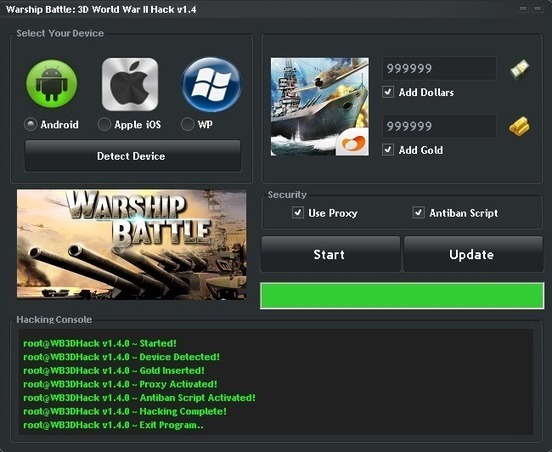Click the Update button
Image resolution: width=552 pixels, height=452 pixels.
(x=473, y=254)
